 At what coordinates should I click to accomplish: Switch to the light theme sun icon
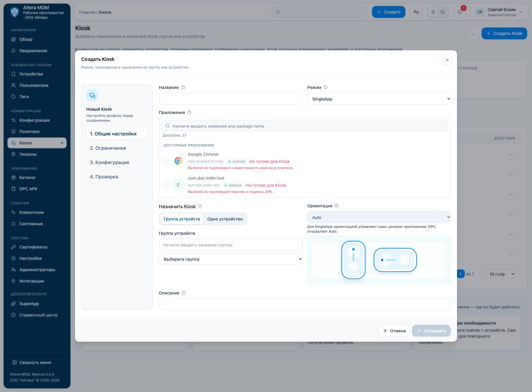click(433, 12)
